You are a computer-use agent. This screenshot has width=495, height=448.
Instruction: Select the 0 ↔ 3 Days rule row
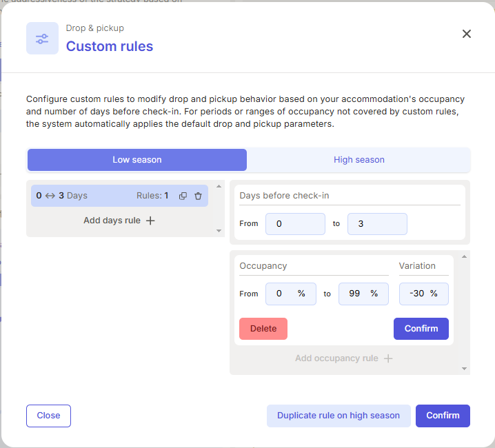coord(119,196)
